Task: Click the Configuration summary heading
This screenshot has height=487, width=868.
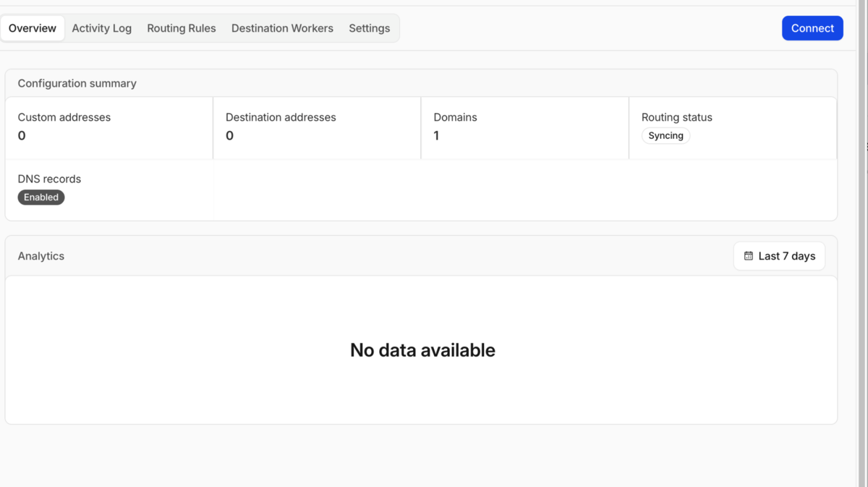Action: (x=77, y=83)
